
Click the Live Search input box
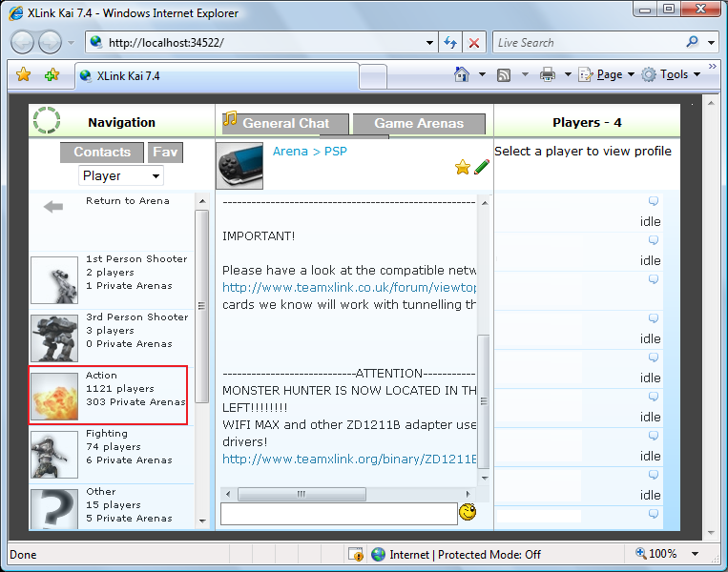588,43
